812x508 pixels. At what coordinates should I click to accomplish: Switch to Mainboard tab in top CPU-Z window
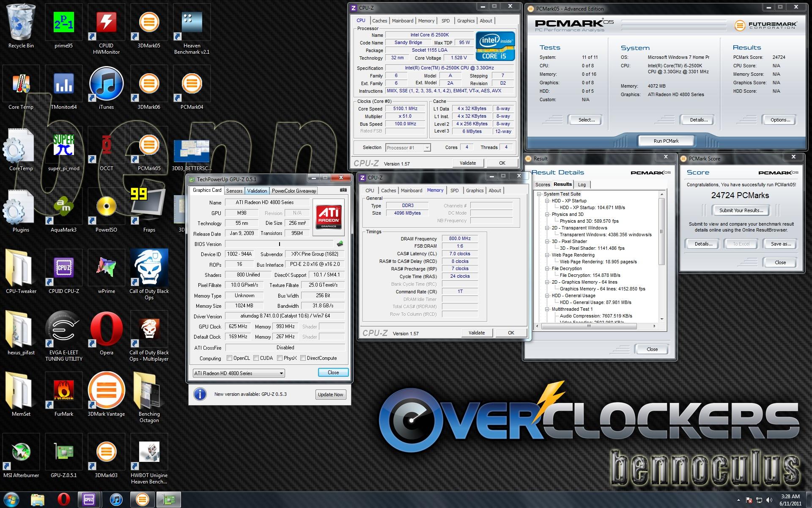[x=402, y=21]
